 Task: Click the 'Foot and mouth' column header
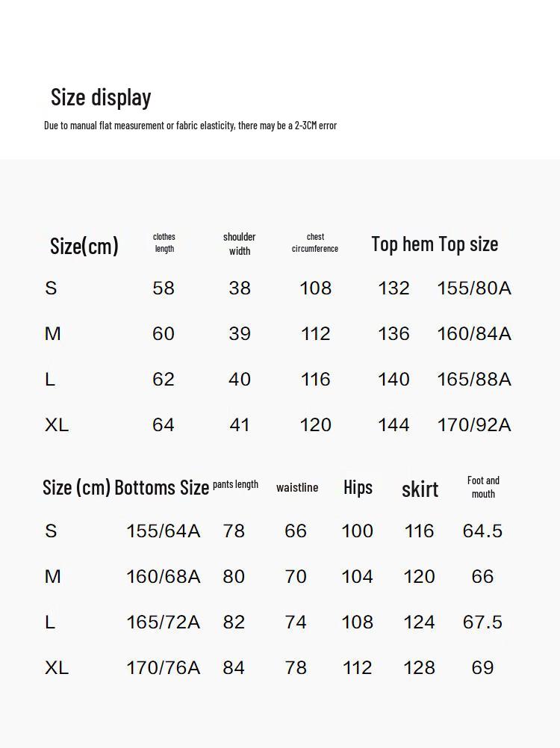point(483,487)
